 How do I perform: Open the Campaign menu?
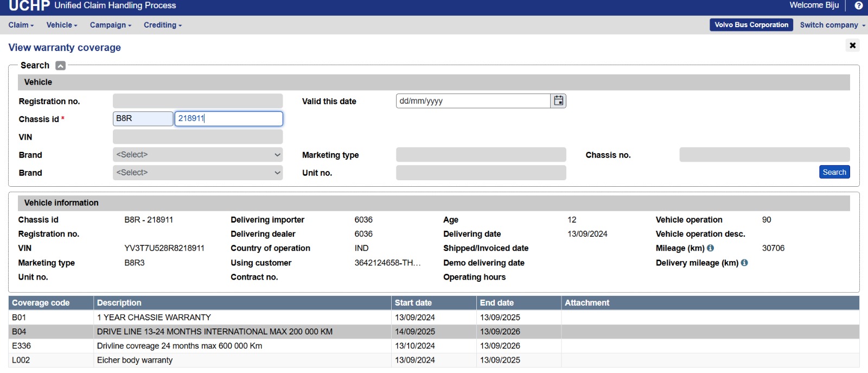pyautogui.click(x=111, y=25)
